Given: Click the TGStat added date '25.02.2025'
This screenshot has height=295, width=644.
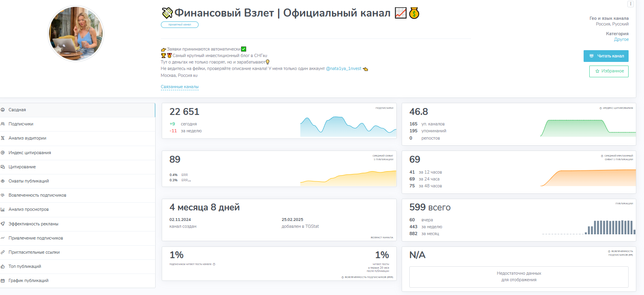Looking at the screenshot, I should coord(293,220).
